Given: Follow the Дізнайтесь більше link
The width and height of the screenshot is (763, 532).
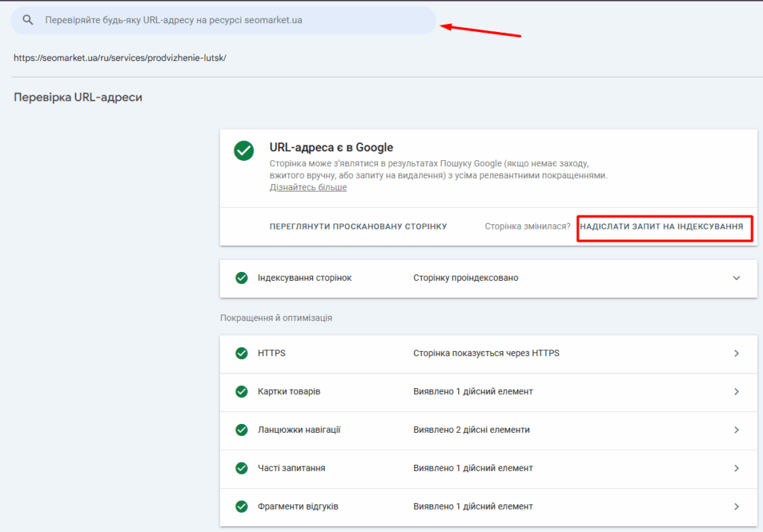Looking at the screenshot, I should point(308,188).
